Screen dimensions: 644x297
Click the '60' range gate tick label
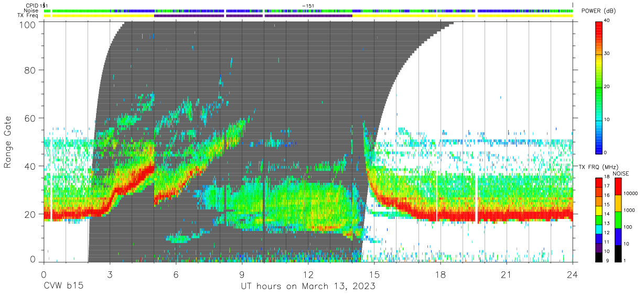point(30,118)
